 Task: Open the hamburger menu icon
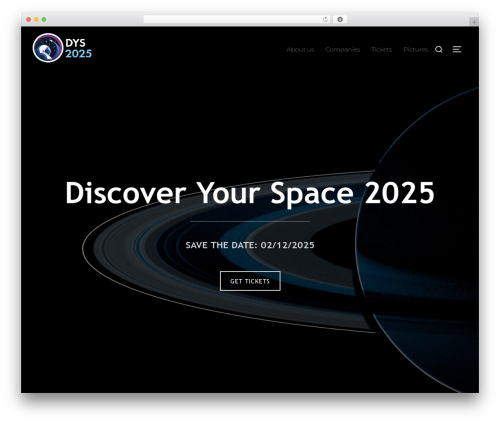click(457, 49)
